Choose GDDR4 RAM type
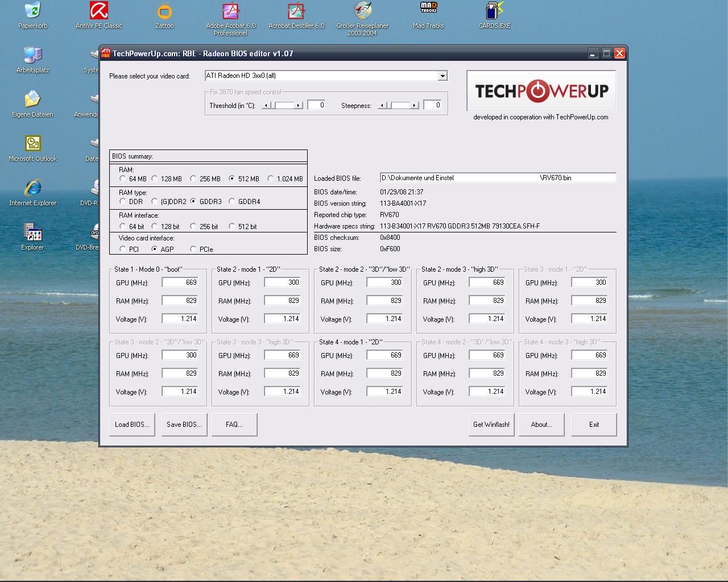This screenshot has width=728, height=582. (232, 201)
